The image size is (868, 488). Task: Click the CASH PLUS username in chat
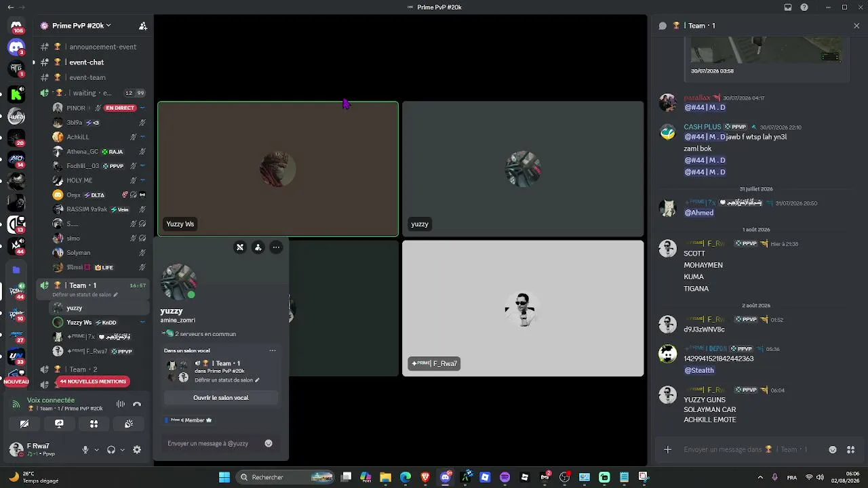[703, 127]
